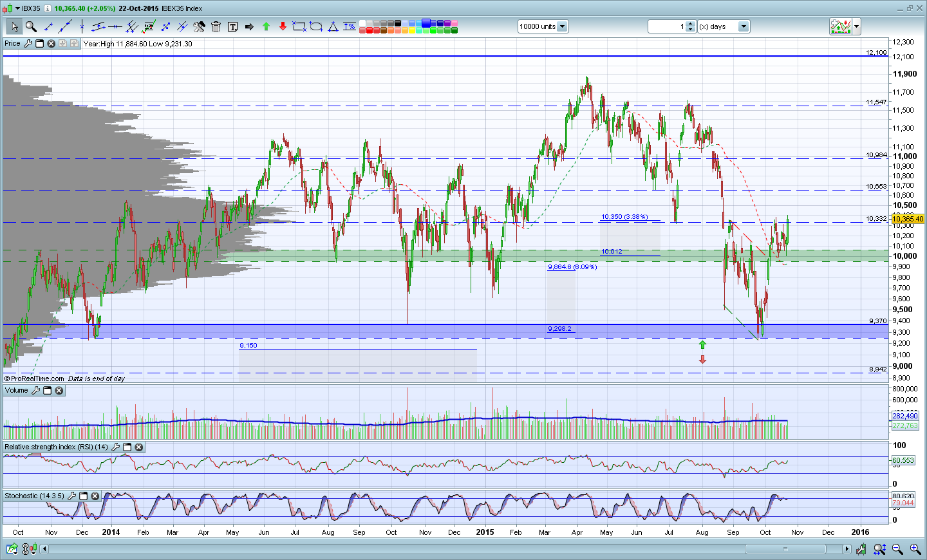Click the add indicator chart button
The height and width of the screenshot is (560, 927).
(x=840, y=26)
